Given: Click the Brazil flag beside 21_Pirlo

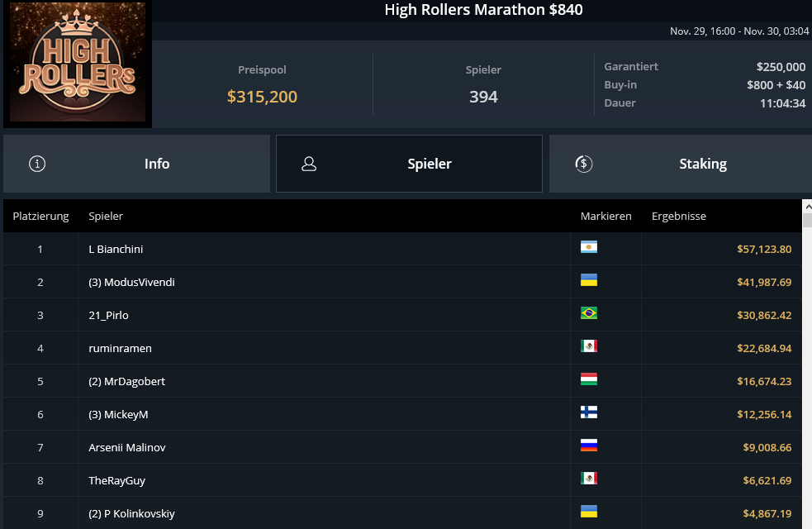Looking at the screenshot, I should tap(589, 313).
